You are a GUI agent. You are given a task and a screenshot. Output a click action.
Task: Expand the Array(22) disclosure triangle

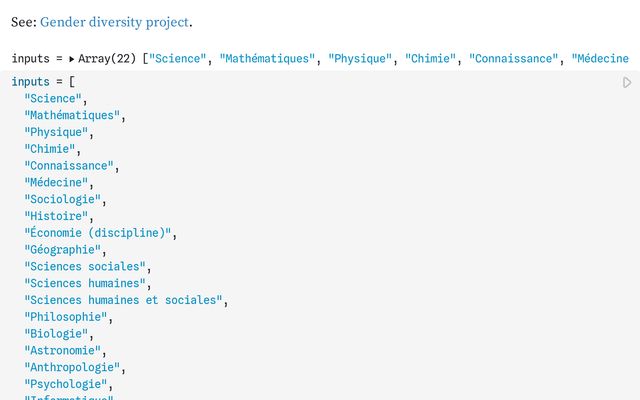(71, 59)
